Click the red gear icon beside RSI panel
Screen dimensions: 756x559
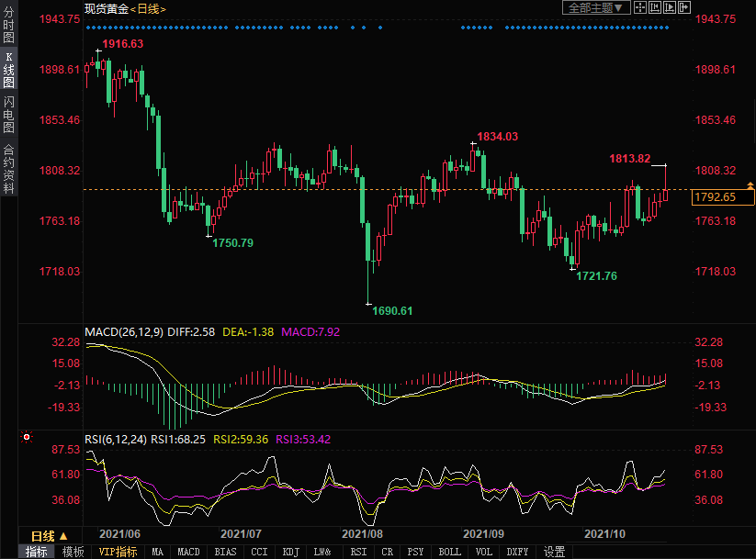tap(27, 439)
